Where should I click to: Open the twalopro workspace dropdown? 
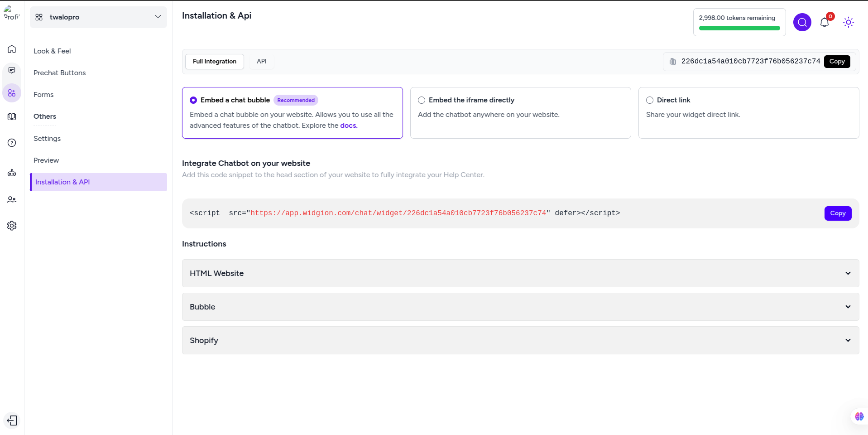(98, 17)
